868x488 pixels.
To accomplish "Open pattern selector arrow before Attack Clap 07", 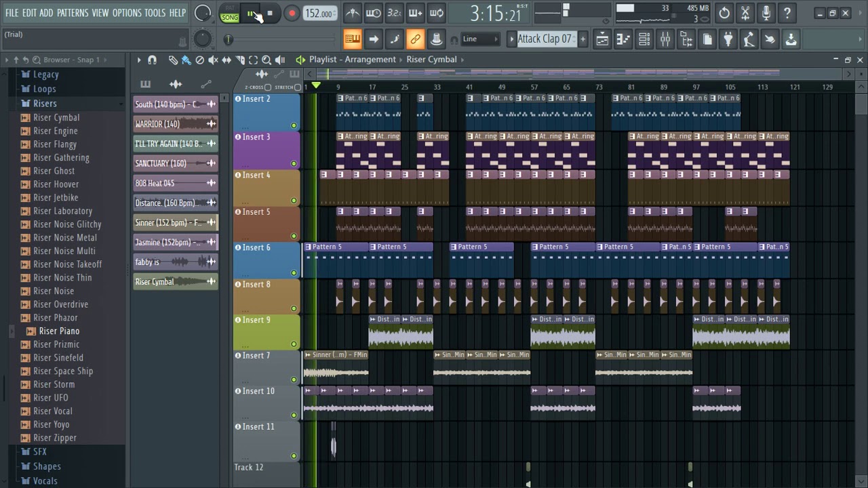I will (512, 39).
